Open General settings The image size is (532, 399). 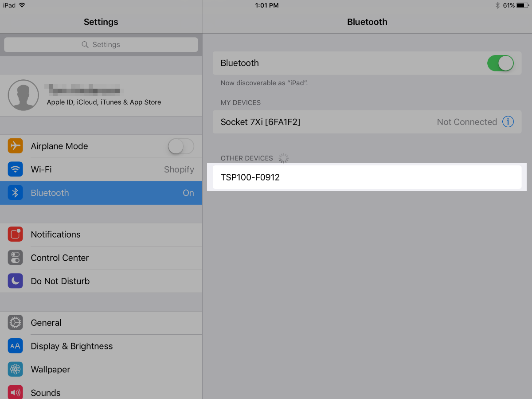[101, 323]
